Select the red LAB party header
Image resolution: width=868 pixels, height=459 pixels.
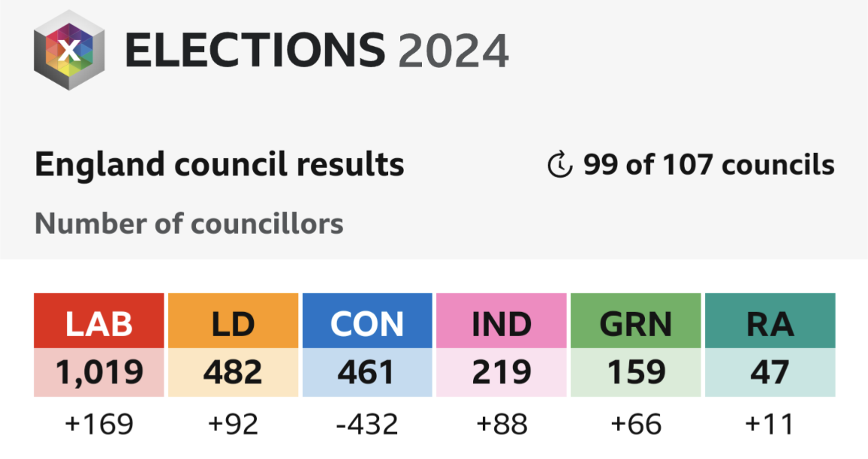(99, 321)
